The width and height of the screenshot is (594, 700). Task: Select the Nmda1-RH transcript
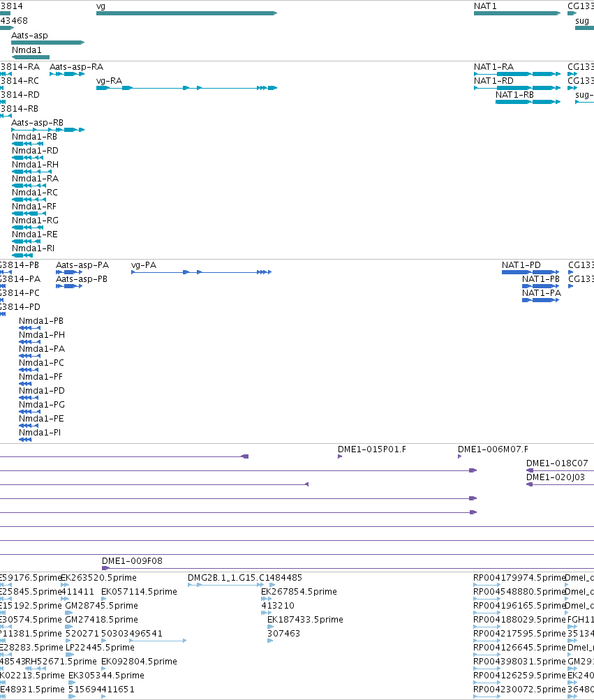click(x=31, y=172)
